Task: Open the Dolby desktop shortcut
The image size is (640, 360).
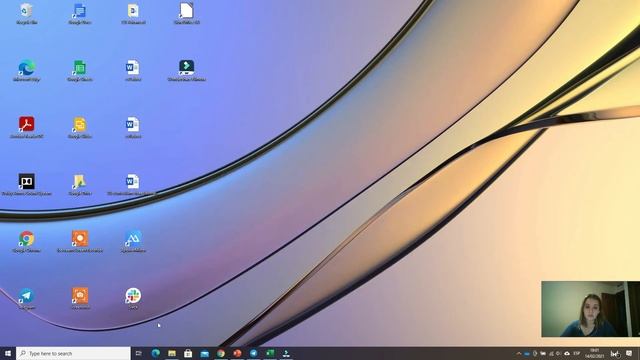Action: (x=27, y=184)
